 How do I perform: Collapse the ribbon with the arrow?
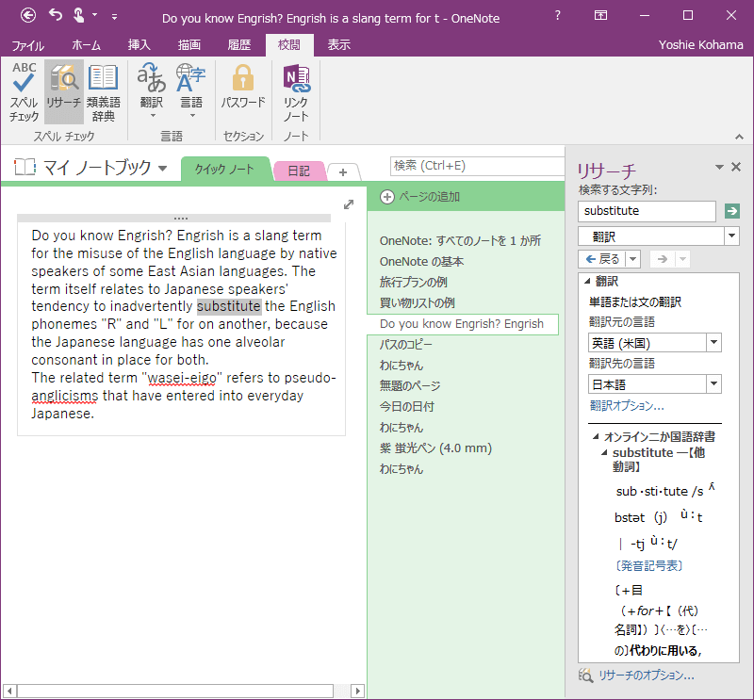[x=739, y=137]
